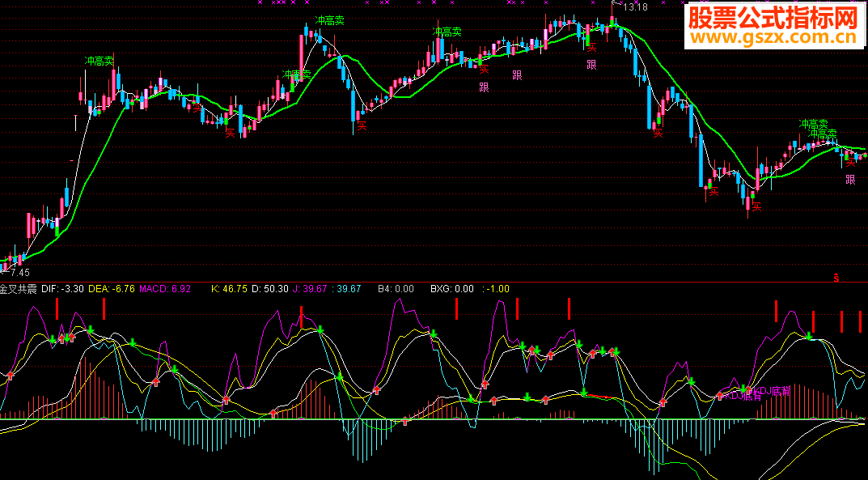The height and width of the screenshot is (480, 868).
Task: Click the rightmost 跟 signal label
Action: pyautogui.click(x=850, y=180)
